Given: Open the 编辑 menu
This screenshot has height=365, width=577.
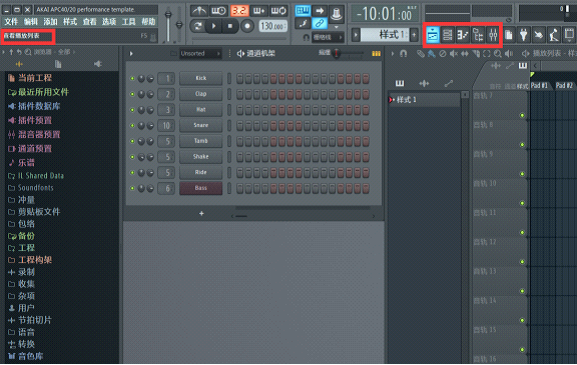Looking at the screenshot, I should (31, 22).
